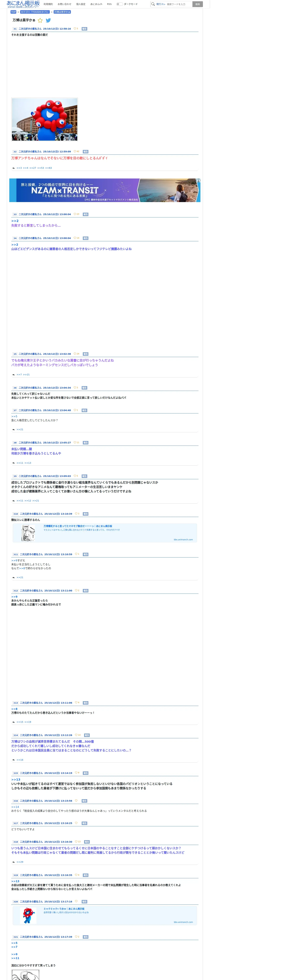Click the reply arrow icon under post 14
Image resolution: width=296 pixels, height=980 pixels.
point(13,760)
